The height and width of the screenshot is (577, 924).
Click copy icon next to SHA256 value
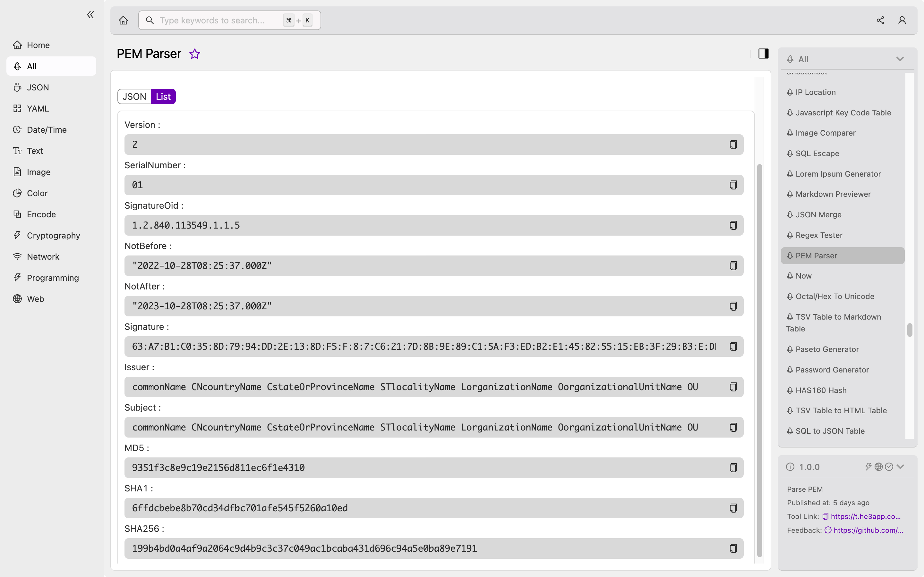point(733,548)
